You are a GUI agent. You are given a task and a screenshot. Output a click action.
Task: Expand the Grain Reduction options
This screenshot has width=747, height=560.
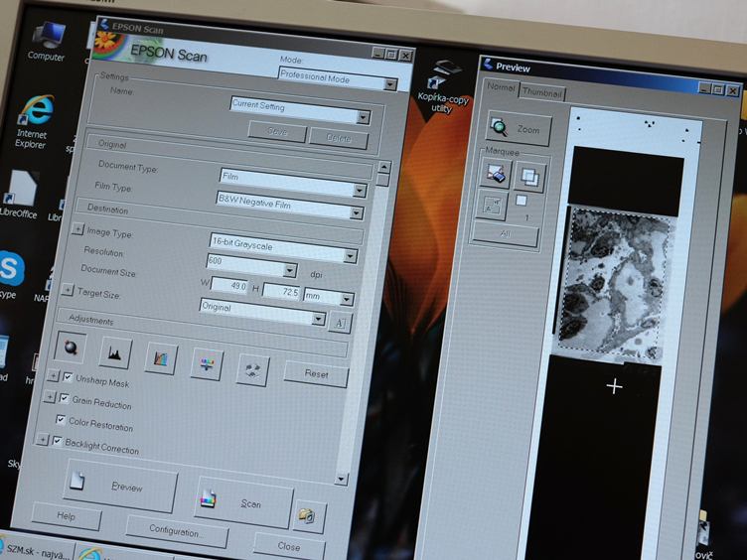(x=49, y=397)
